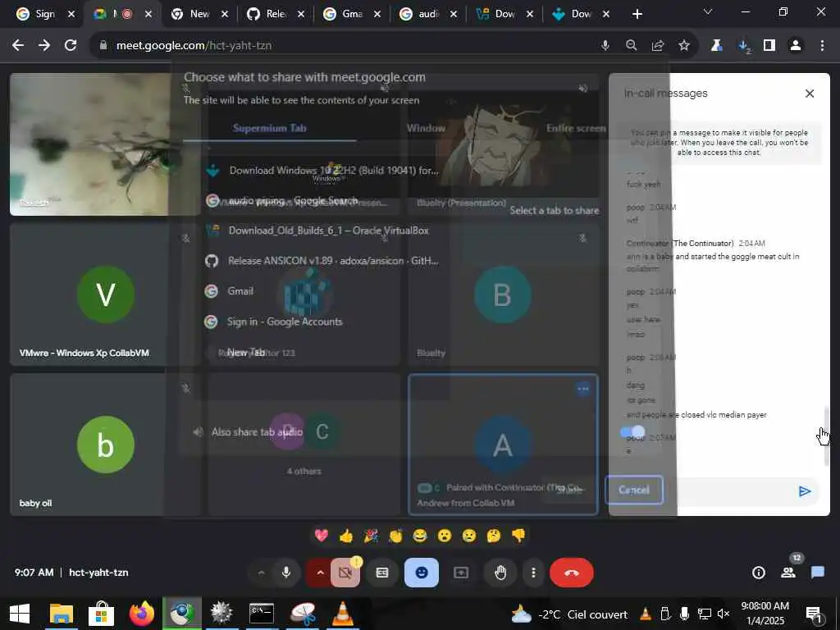Select the VMwre - Windows Xp CollabVM tile
Screen dimensions: 840x630
click(106, 294)
